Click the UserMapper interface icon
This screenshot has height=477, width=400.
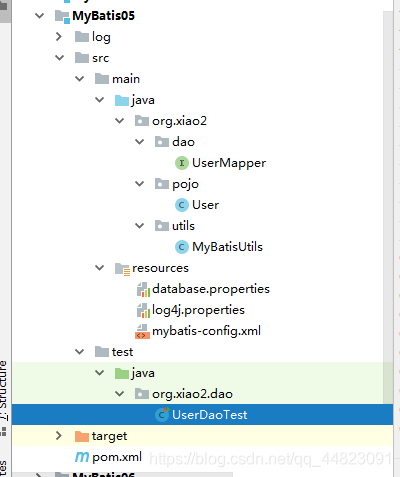[182, 163]
